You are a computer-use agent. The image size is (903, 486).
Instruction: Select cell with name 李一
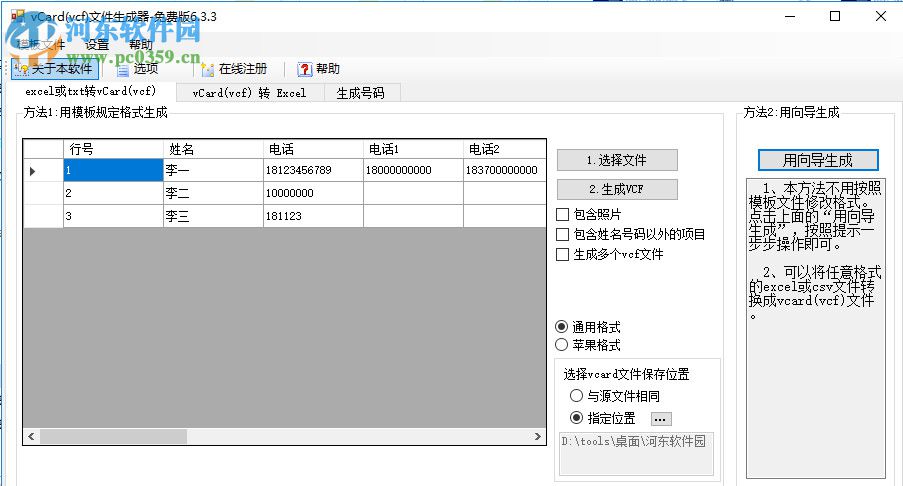(x=213, y=170)
